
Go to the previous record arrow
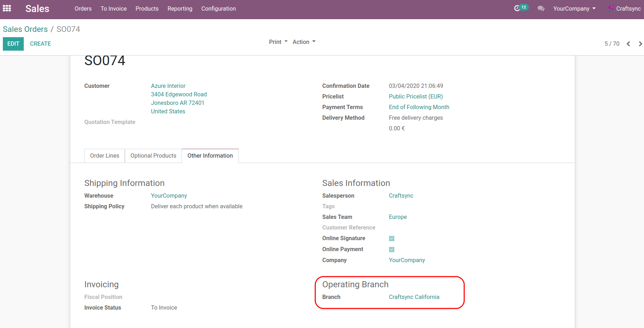[x=628, y=44]
